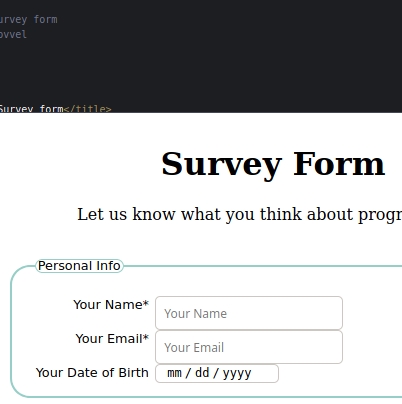Click the 'Personal Info' fieldset legend

click(79, 266)
